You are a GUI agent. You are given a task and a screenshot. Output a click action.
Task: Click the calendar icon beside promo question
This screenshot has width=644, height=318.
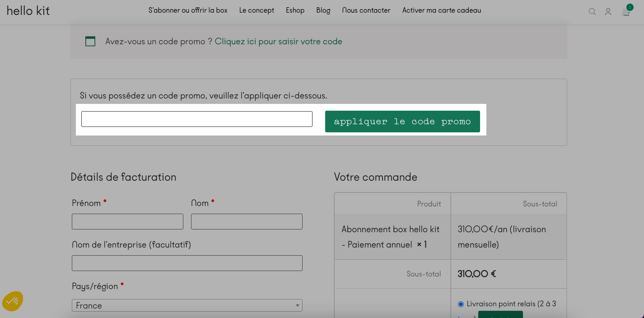click(x=90, y=41)
